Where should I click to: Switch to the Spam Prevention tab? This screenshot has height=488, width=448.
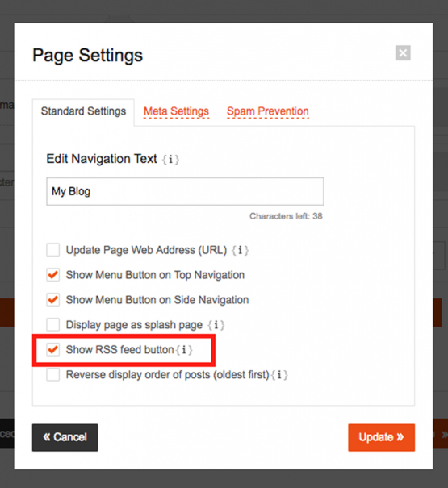268,111
